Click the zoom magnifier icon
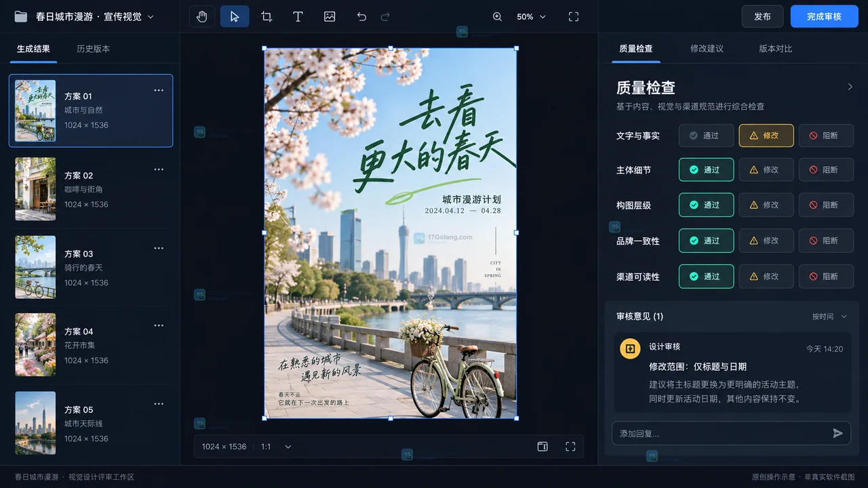This screenshot has height=488, width=868. click(x=497, y=16)
